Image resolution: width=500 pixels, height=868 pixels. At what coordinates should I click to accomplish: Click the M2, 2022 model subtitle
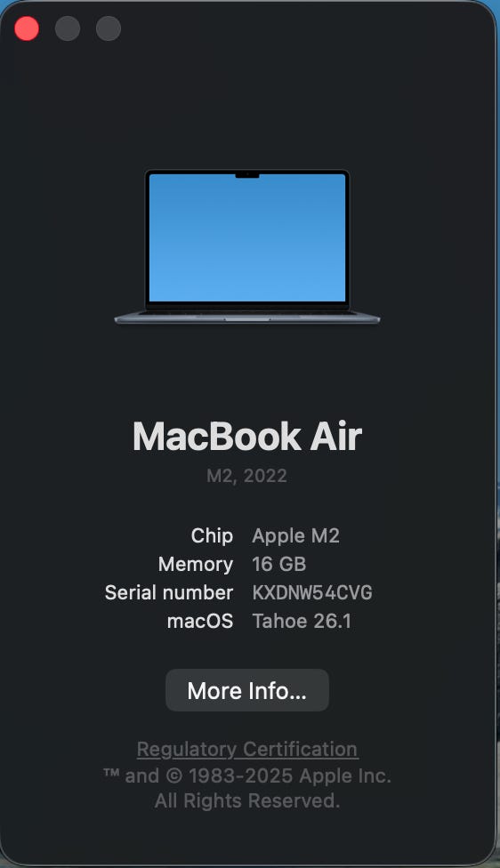click(247, 476)
